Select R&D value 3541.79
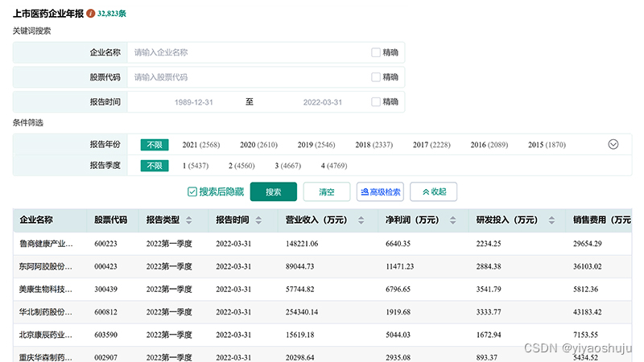The width and height of the screenshot is (644, 362). pos(489,290)
